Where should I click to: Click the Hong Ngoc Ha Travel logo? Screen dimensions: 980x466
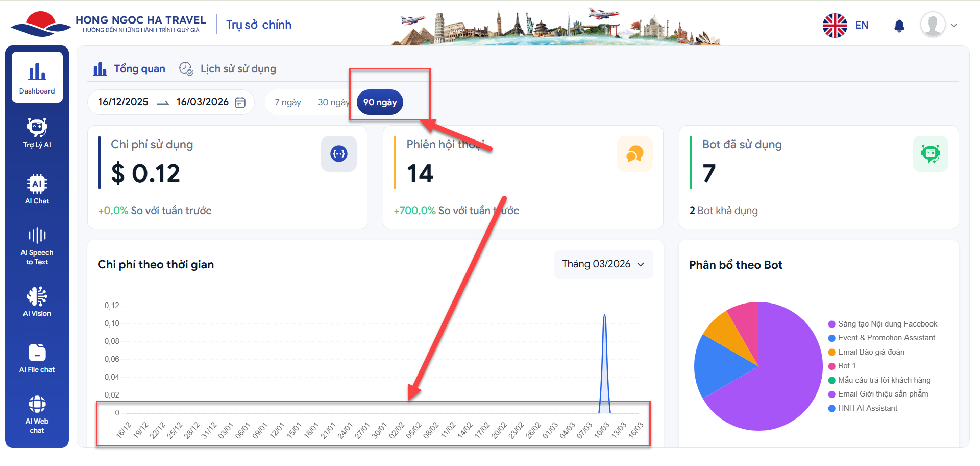[108, 24]
